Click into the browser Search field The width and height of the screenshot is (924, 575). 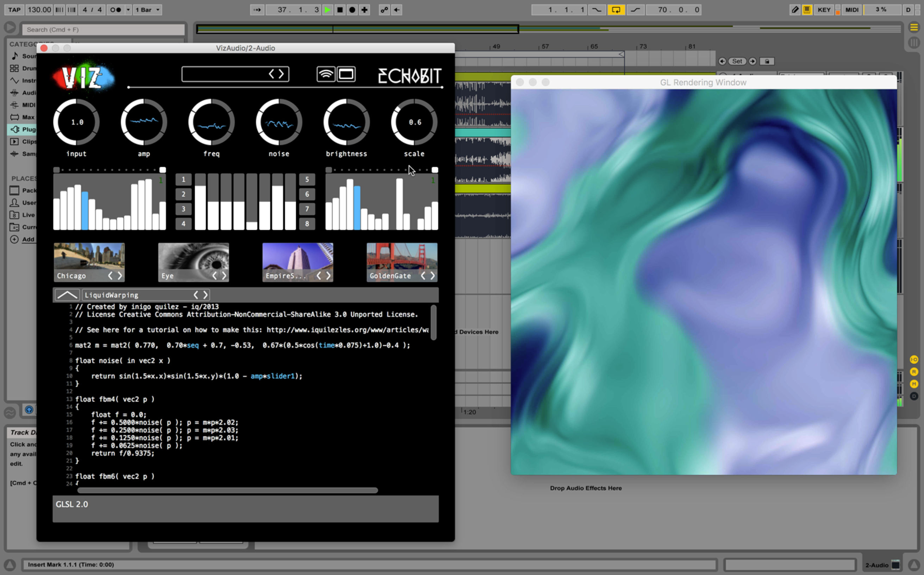pyautogui.click(x=103, y=30)
